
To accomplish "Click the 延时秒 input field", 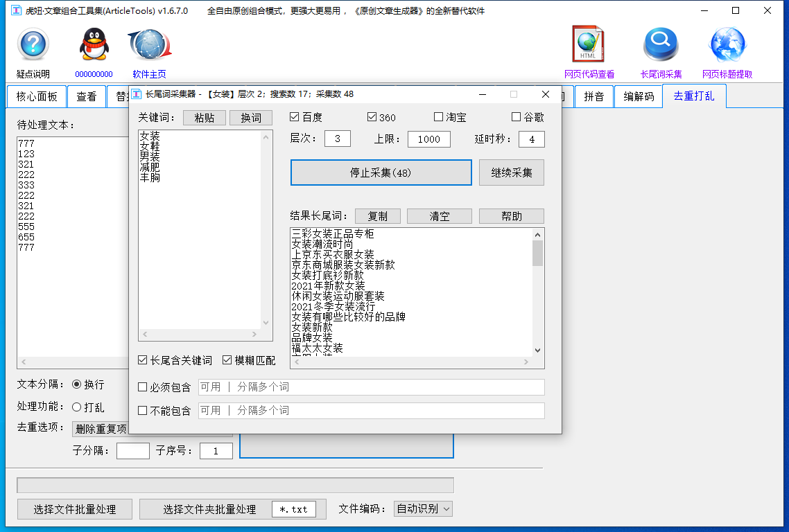I will (531, 139).
